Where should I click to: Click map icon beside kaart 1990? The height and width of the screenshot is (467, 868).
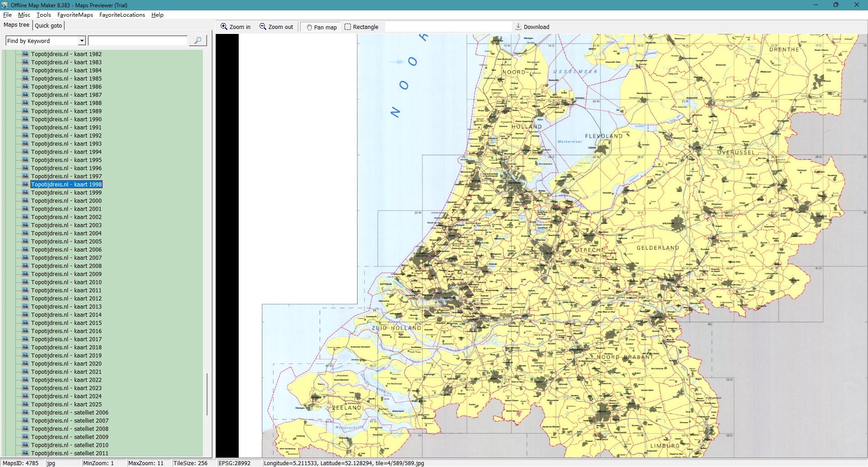25,119
